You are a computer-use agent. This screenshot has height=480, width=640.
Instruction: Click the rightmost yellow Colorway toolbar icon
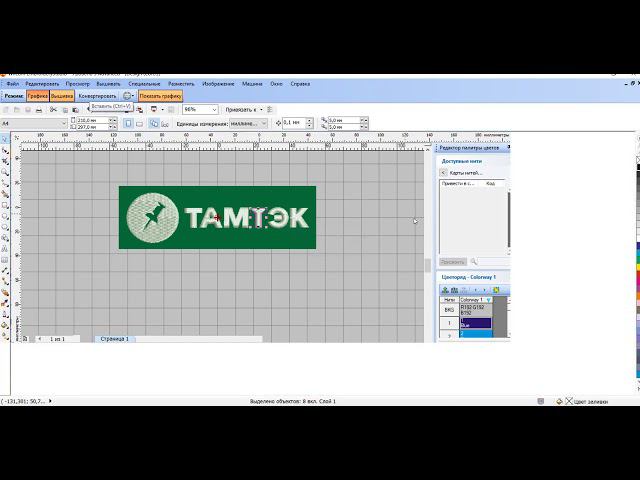[x=496, y=290]
